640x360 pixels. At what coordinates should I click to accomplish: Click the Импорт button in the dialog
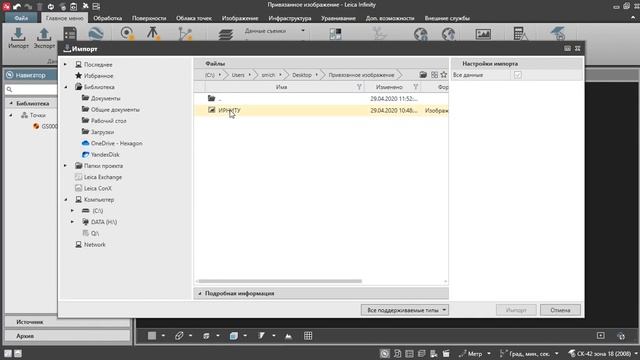point(516,310)
